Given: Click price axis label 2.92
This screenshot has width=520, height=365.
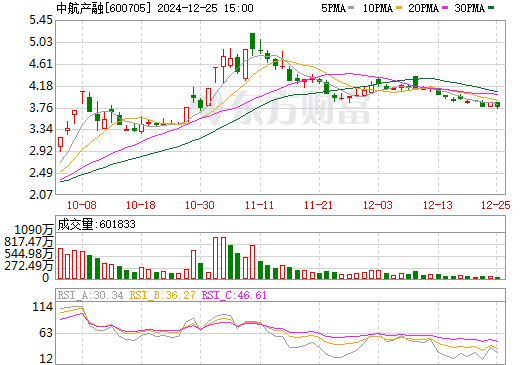Looking at the screenshot, I should pyautogui.click(x=41, y=151).
